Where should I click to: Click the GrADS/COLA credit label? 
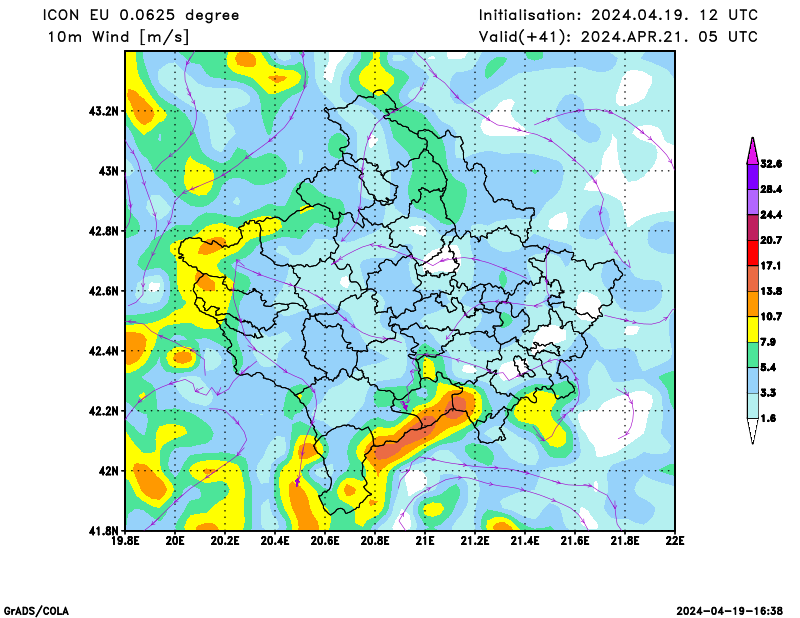tap(36, 611)
